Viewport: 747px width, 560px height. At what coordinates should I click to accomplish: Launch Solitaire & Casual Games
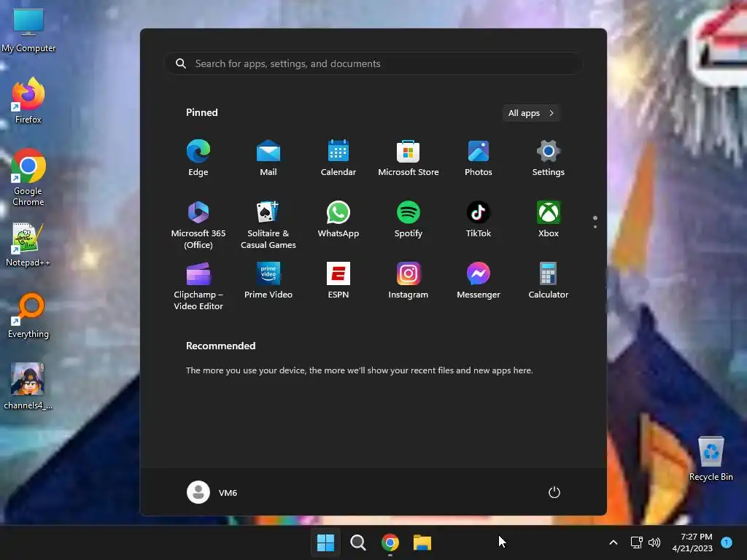point(268,225)
